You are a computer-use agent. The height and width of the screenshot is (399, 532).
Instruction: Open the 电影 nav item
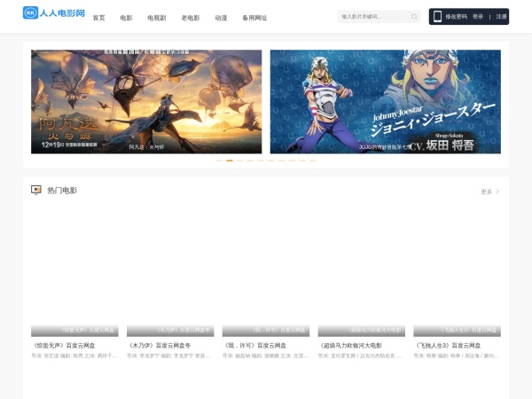[x=126, y=18]
